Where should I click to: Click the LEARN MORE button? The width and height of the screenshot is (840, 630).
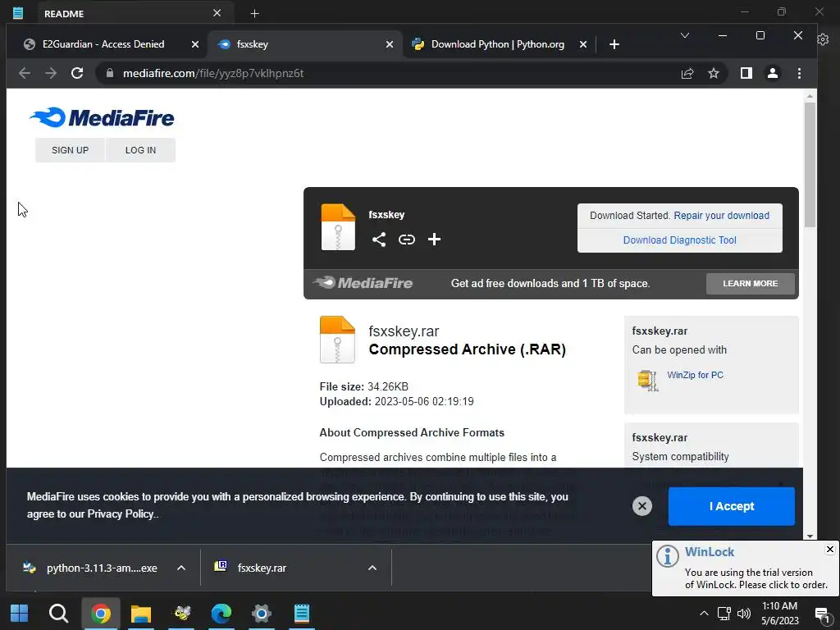[750, 283]
